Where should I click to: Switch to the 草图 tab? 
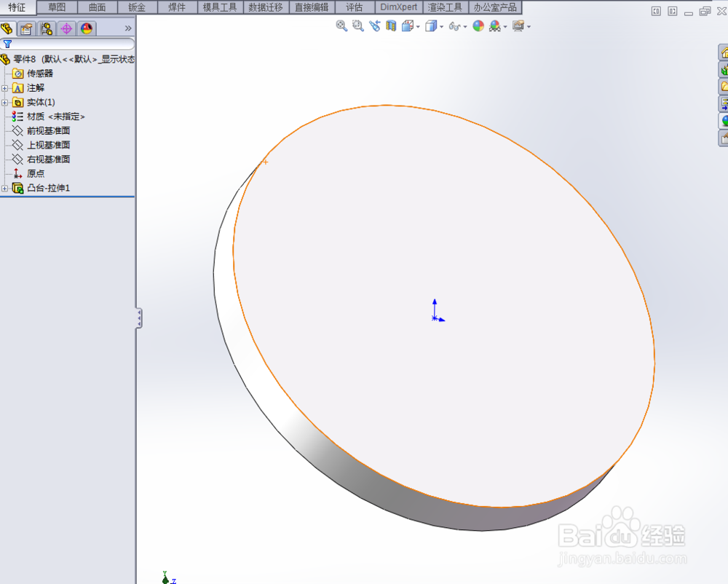(57, 7)
